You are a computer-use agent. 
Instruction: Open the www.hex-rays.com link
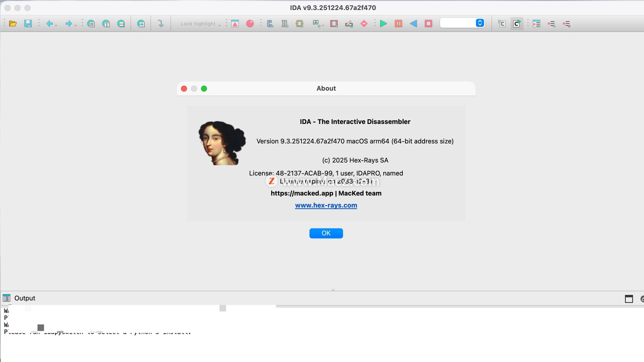click(326, 205)
